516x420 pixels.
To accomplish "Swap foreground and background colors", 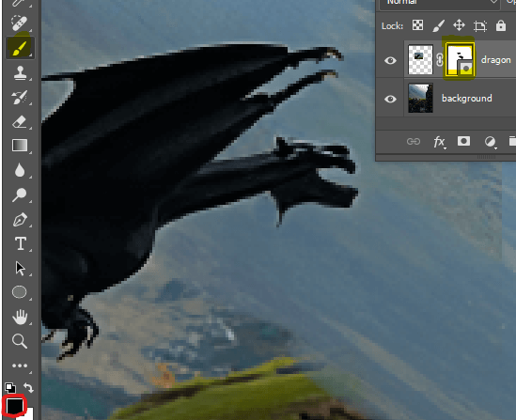I will click(28, 388).
